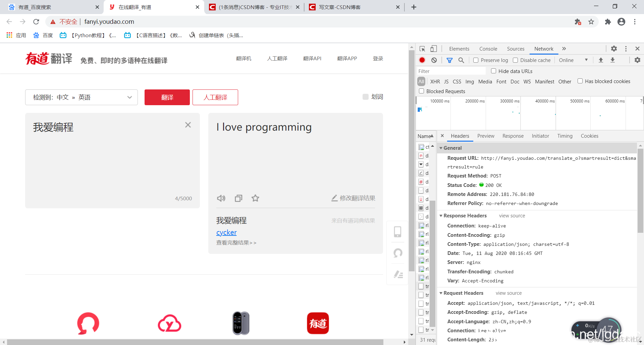Collapse the Response Headers section
Screen dimensions: 644x345
(x=441, y=216)
